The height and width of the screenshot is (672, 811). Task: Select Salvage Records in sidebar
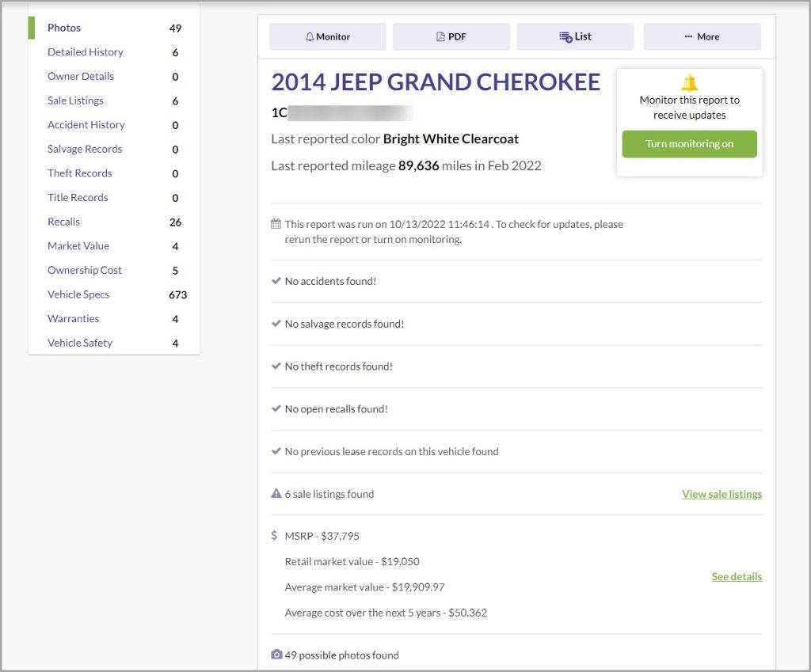coord(85,150)
